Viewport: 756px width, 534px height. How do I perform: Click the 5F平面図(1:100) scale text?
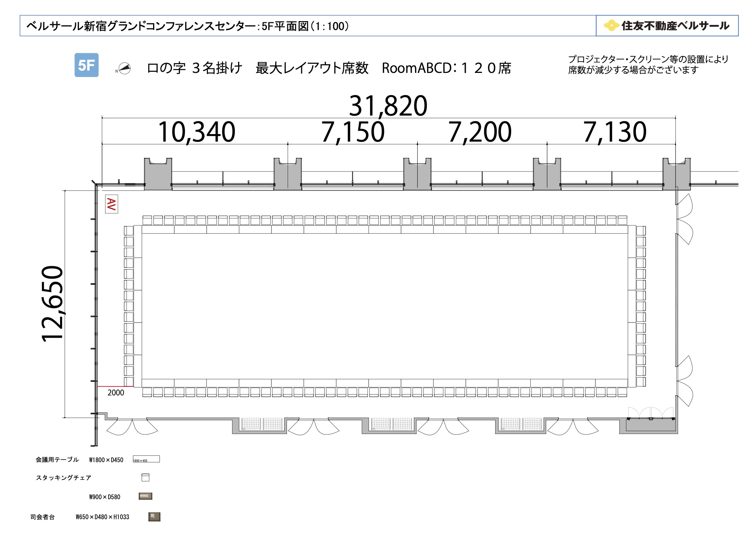tap(305, 26)
